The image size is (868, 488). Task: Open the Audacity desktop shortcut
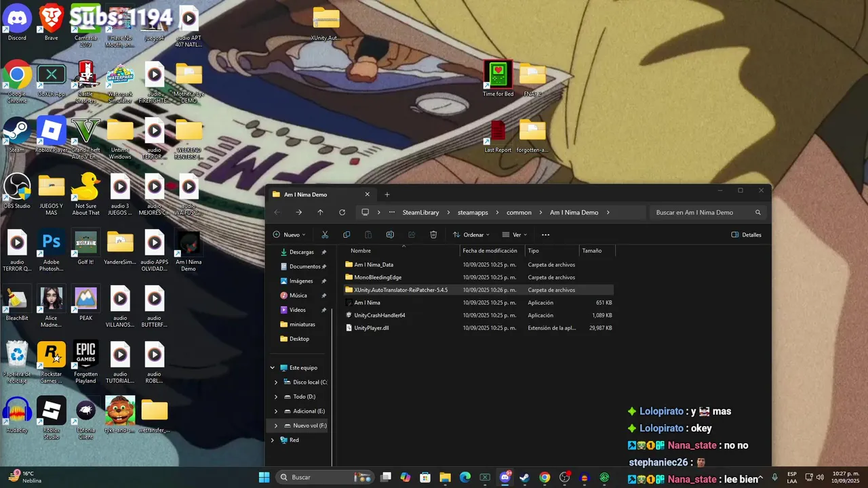pos(17,415)
